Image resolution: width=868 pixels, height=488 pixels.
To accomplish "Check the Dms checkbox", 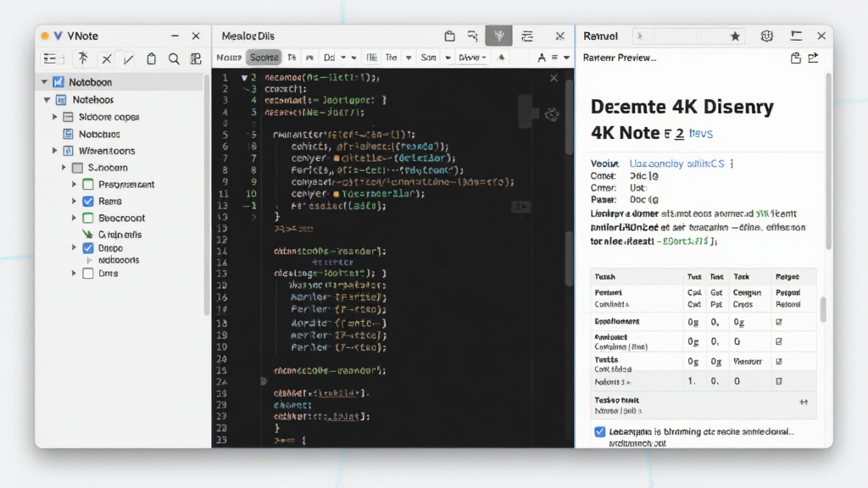I will point(88,274).
